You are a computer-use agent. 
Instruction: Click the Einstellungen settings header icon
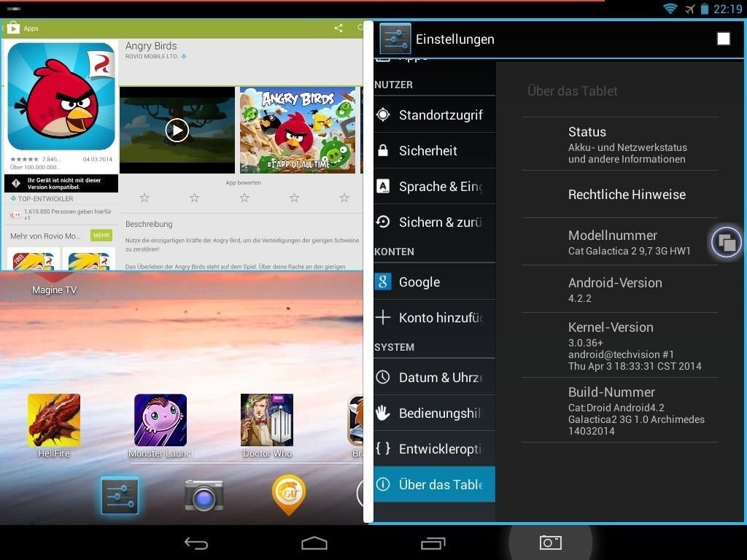(395, 39)
